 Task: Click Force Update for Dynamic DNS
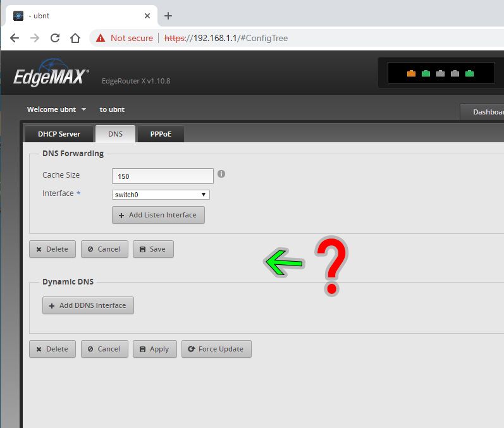(x=216, y=349)
